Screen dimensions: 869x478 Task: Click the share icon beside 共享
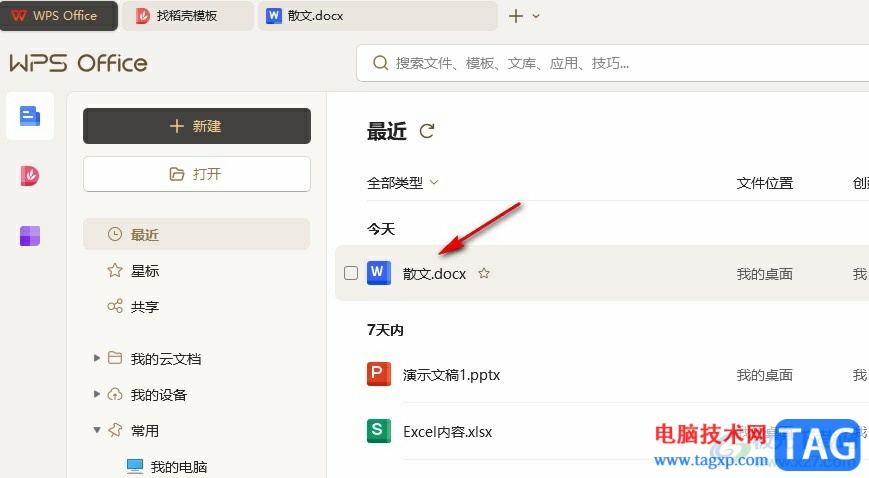pos(115,306)
